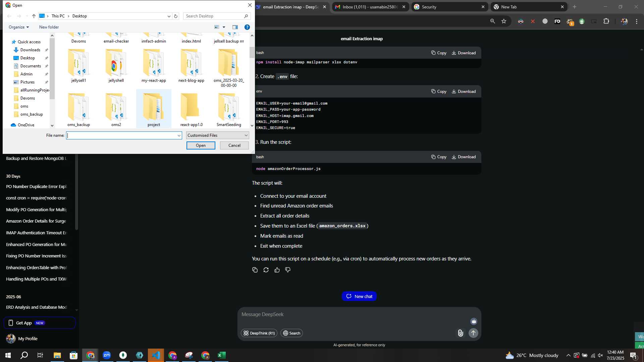This screenshot has width=644, height=362.
Task: Click the Windows Start button
Action: [x=8, y=355]
